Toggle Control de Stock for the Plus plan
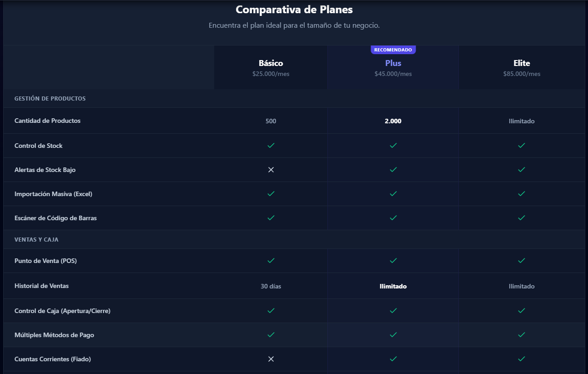 click(393, 145)
